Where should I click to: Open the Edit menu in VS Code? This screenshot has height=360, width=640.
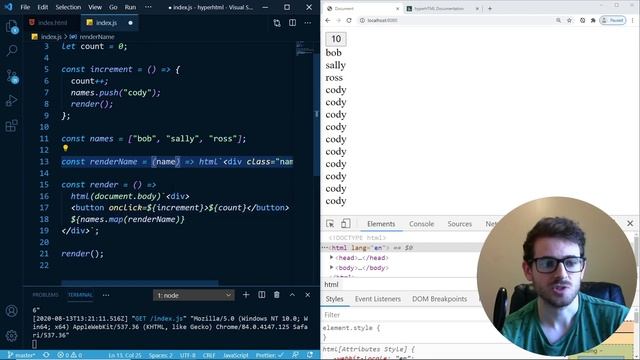point(42,7)
